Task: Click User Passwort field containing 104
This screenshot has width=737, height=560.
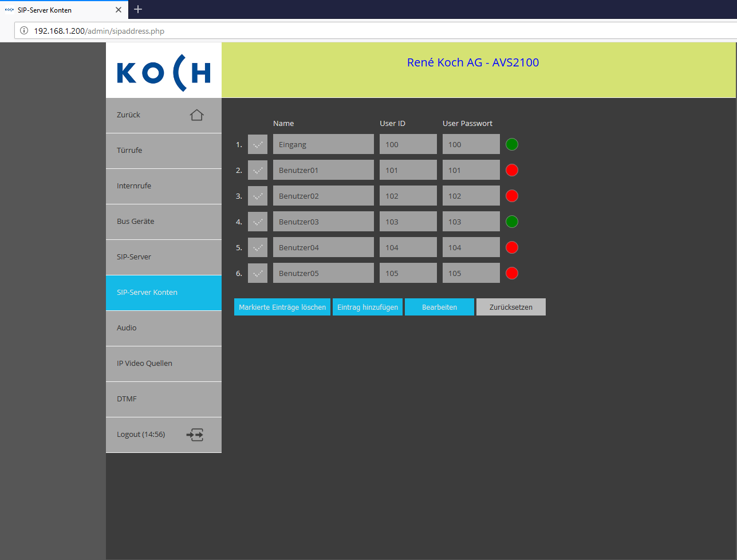Action: (471, 247)
